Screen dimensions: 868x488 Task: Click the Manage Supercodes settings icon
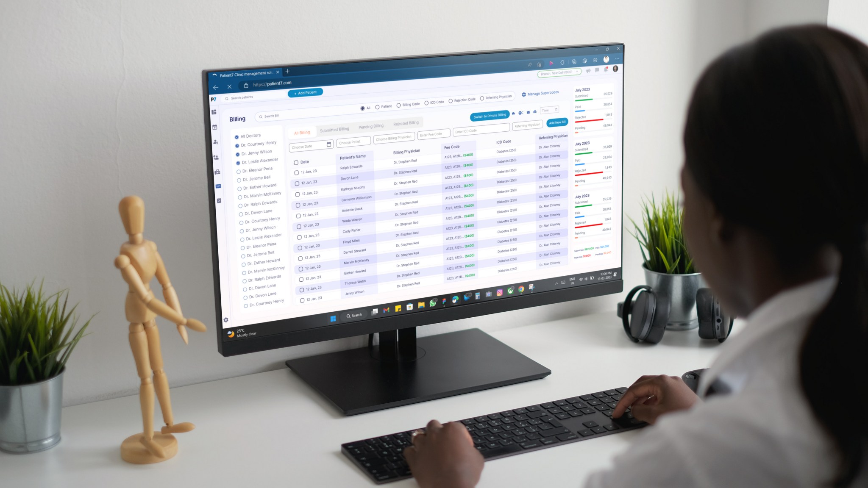point(524,94)
